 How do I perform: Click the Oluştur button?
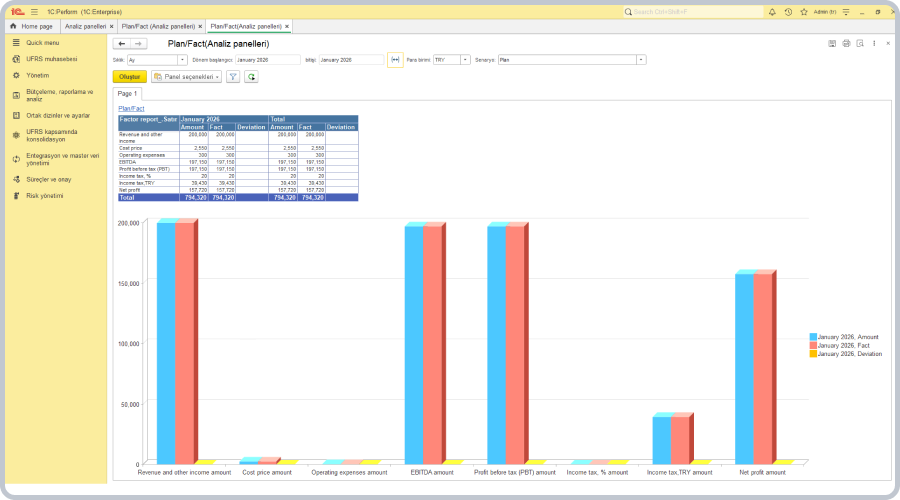click(x=130, y=77)
